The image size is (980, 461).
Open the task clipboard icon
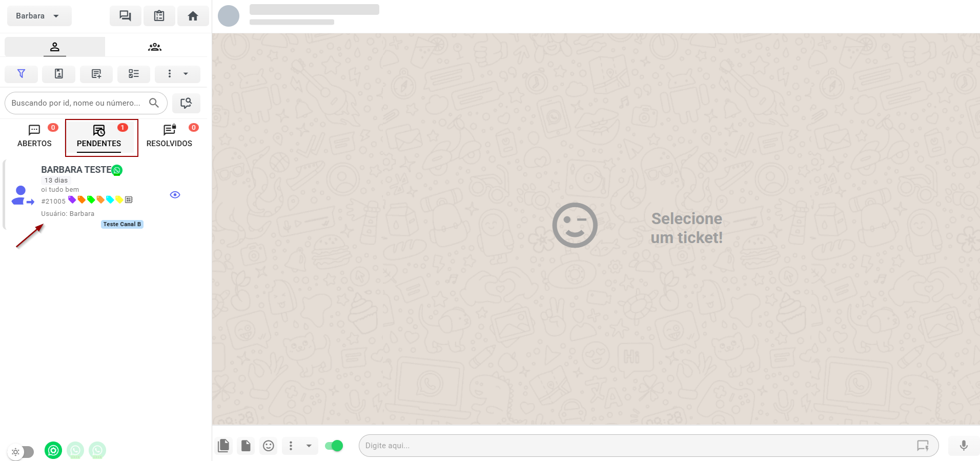159,16
